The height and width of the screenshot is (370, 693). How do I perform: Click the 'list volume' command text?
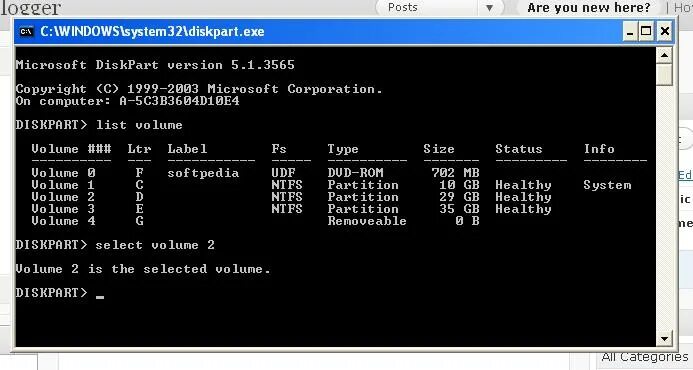[x=139, y=125]
